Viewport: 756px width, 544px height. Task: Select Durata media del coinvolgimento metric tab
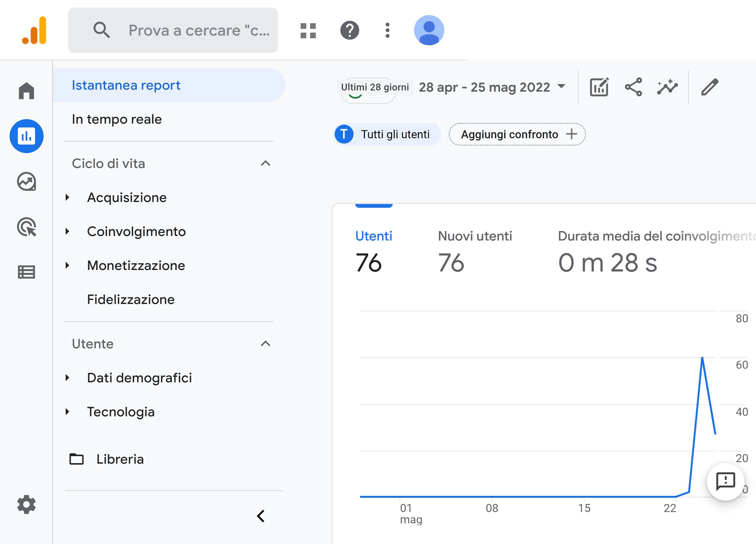tap(657, 252)
